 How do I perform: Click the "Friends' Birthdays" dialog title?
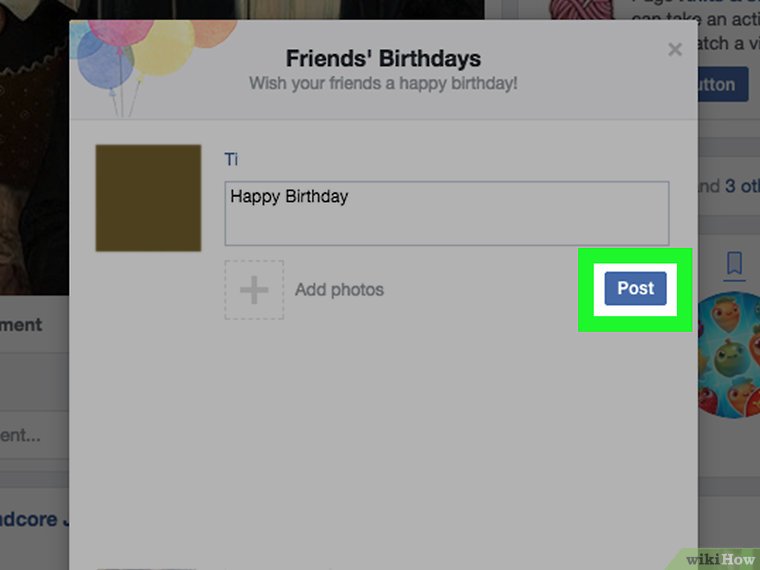tap(383, 59)
